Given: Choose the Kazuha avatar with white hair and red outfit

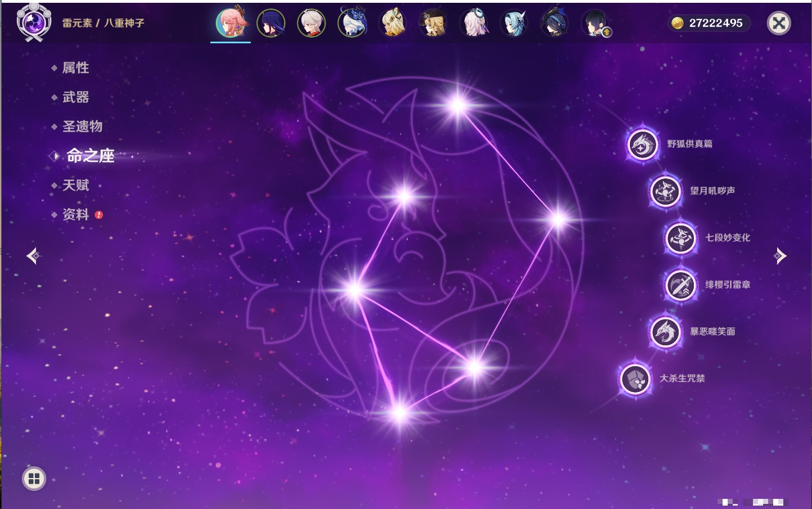Looking at the screenshot, I should (312, 23).
